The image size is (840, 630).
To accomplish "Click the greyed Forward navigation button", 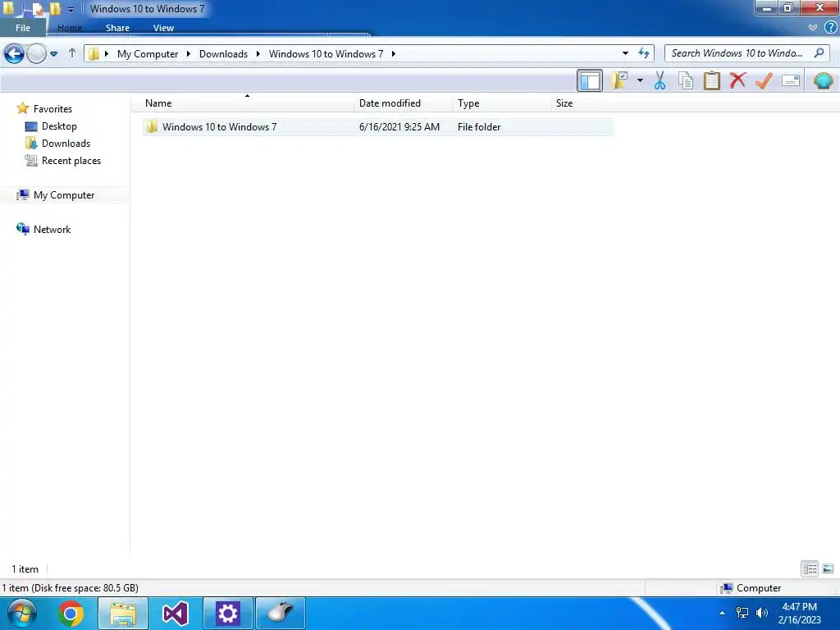I will tap(36, 53).
